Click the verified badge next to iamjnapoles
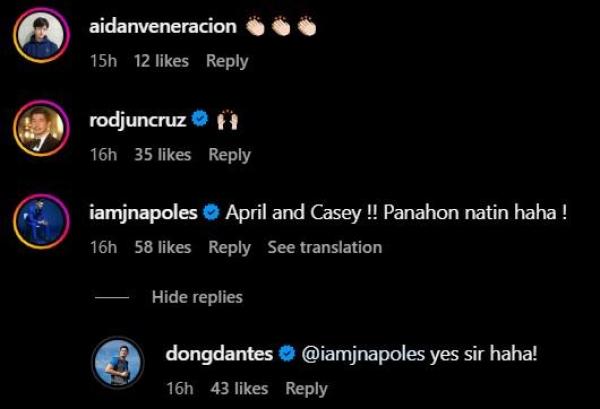 point(212,212)
